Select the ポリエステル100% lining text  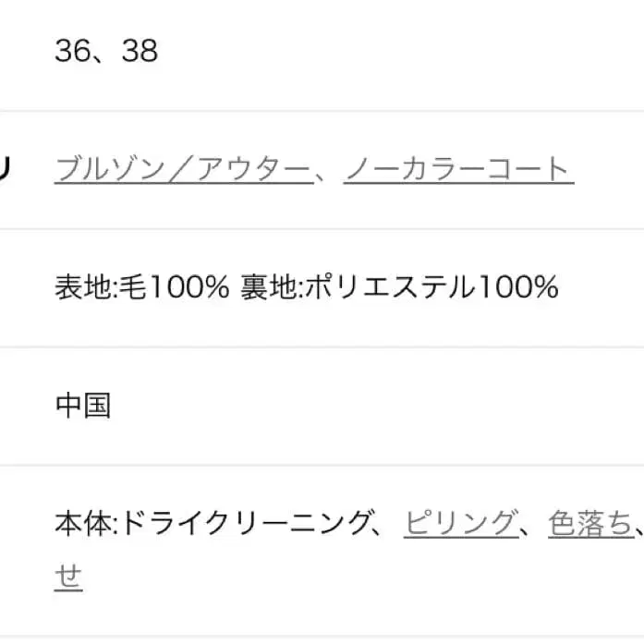(431, 288)
